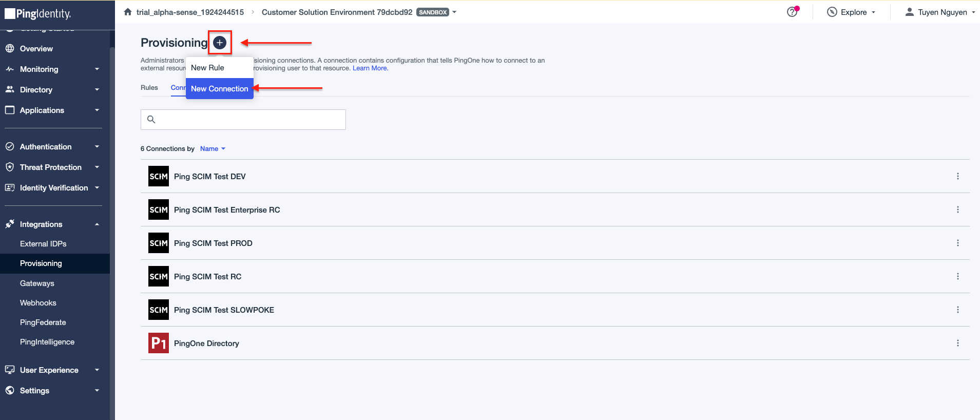Click the Customer Solution Environment 79dcbd92 breadcrumb
This screenshot has height=420, width=980.
pos(337,12)
